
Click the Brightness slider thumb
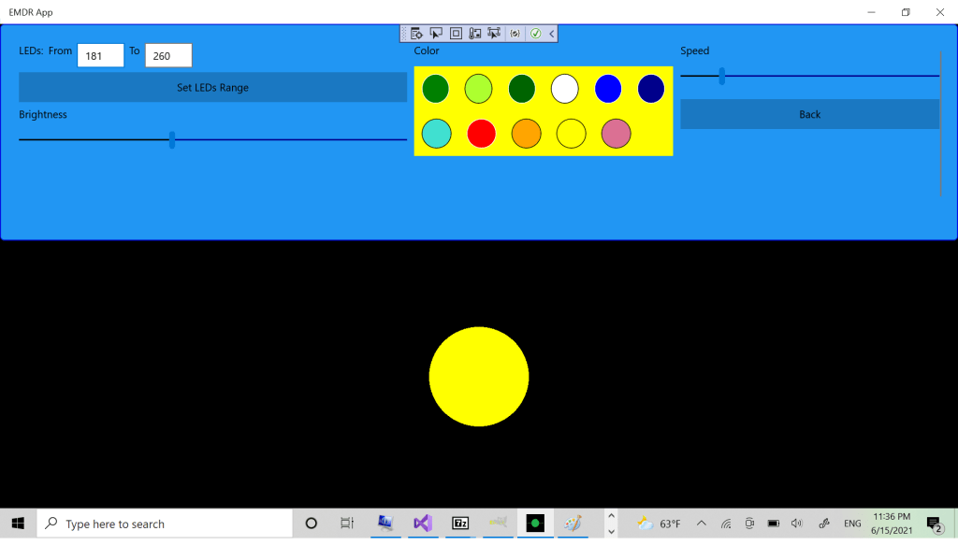click(172, 139)
